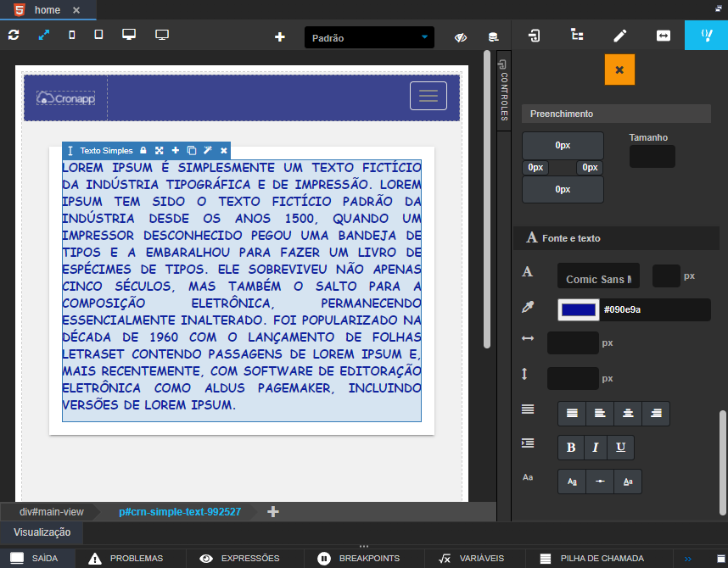Click the expand icon on Texto Simples toolbar
The image size is (728, 568).
pos(160,150)
